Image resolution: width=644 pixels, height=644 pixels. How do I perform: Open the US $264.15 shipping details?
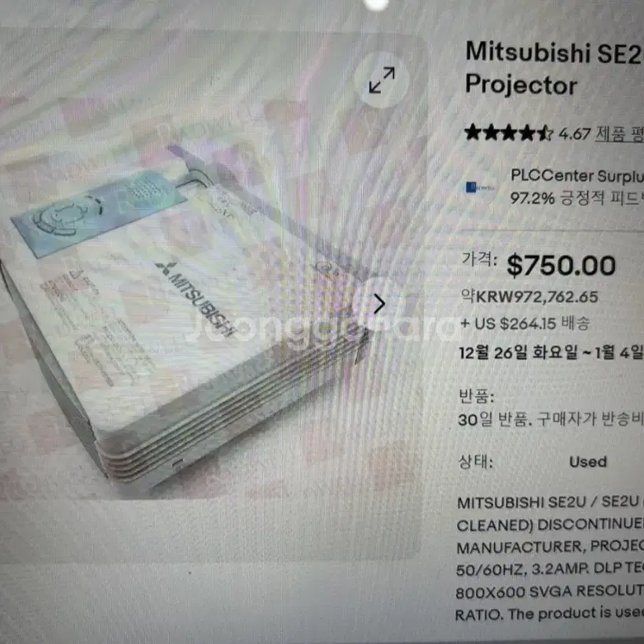click(x=525, y=324)
